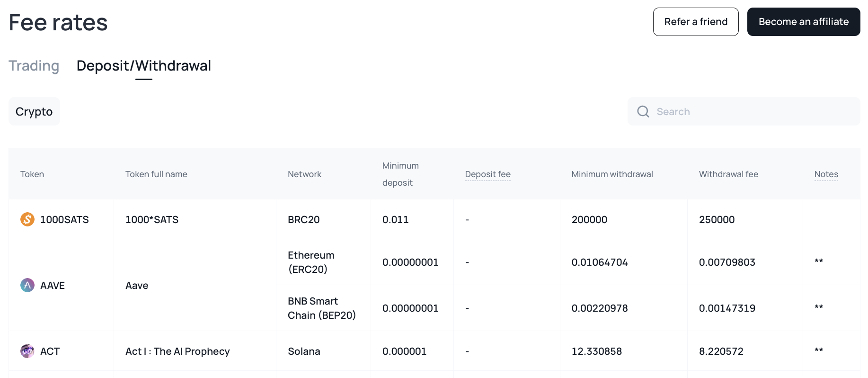Click the ACT token icon
The image size is (868, 378).
coord(27,351)
